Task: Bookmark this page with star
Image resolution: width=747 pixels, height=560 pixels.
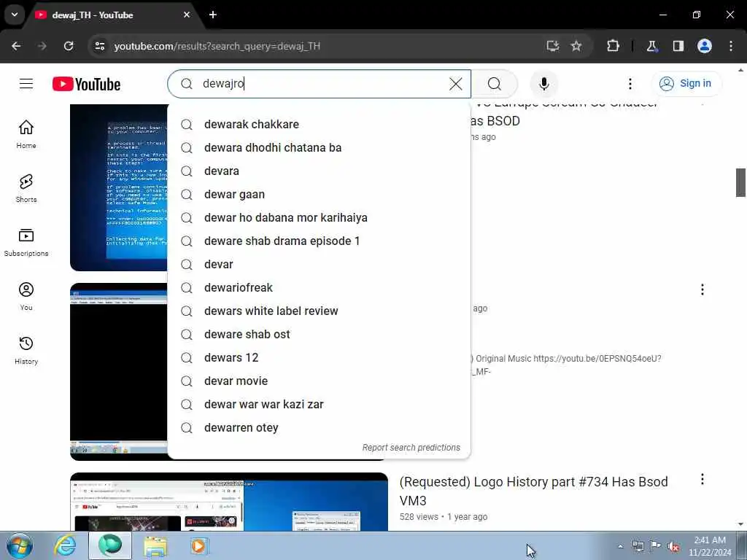Action: click(x=576, y=46)
